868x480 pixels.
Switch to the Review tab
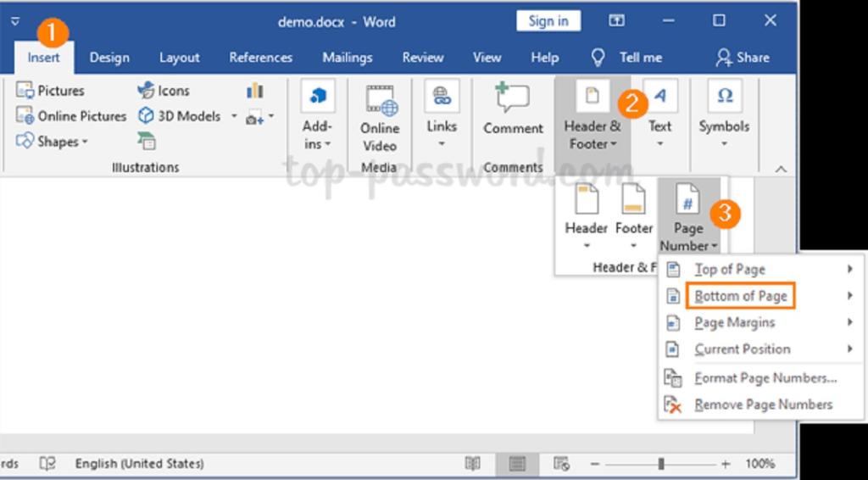point(423,58)
